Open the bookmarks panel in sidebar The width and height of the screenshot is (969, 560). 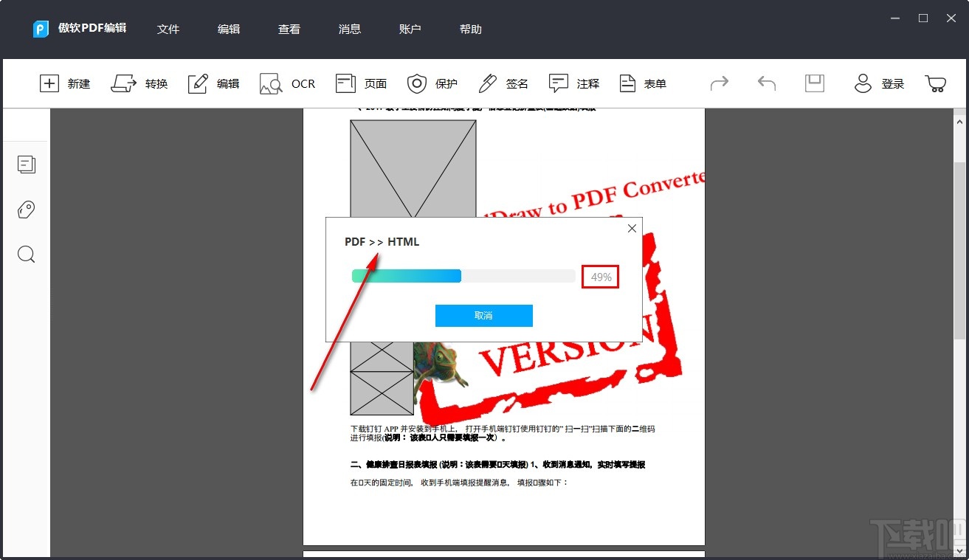pos(26,210)
